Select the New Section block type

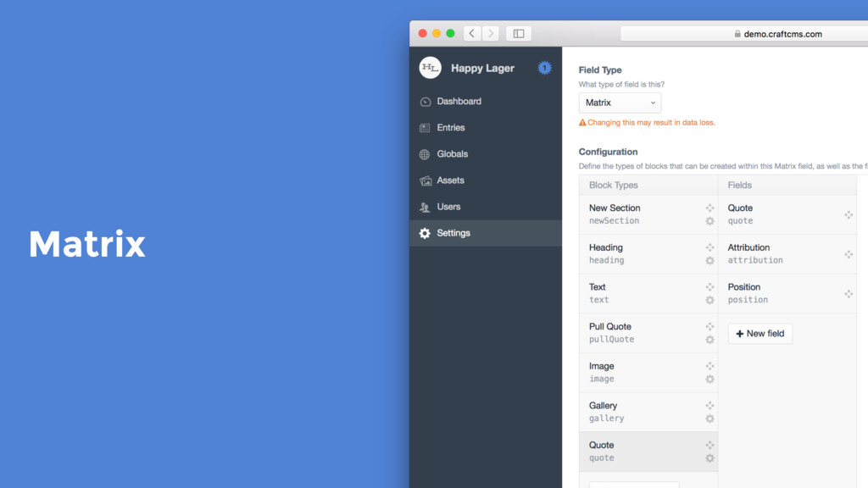(x=648, y=214)
